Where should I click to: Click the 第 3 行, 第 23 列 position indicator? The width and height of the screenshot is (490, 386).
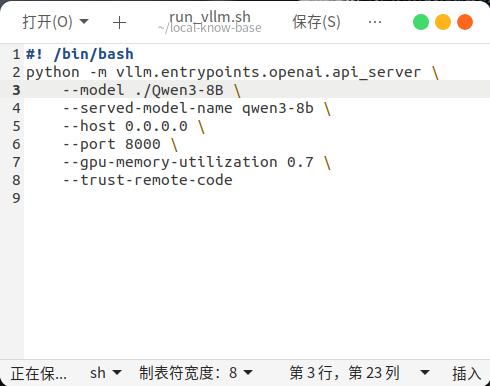pyautogui.click(x=344, y=373)
